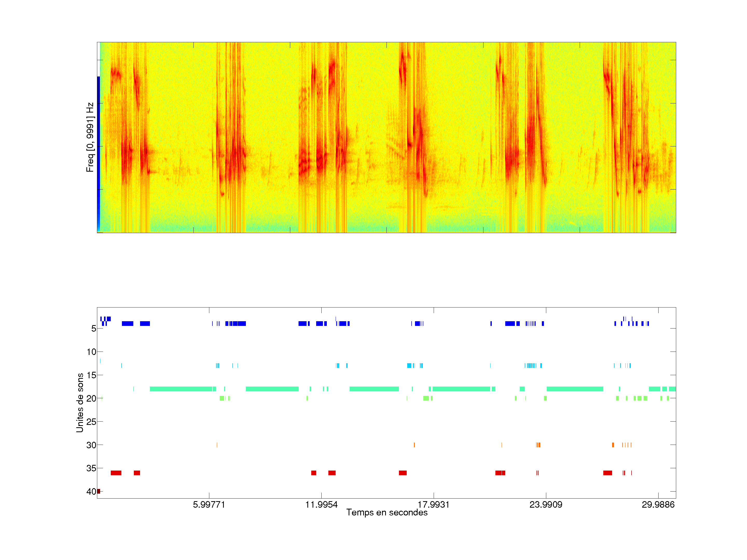Image resolution: width=747 pixels, height=560 pixels.
Task: Click the dark red square at unit 40
Action: 99,491
